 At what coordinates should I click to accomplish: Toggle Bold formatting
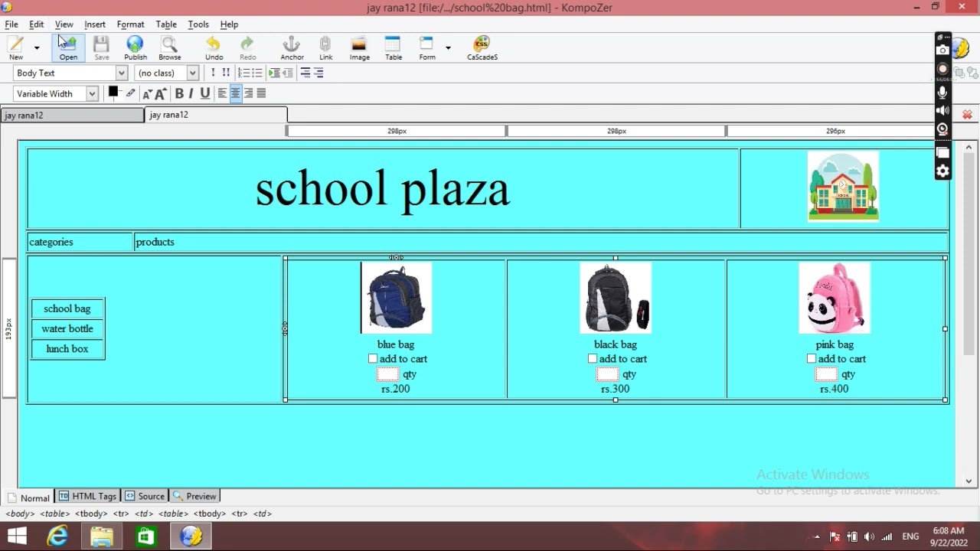tap(179, 93)
